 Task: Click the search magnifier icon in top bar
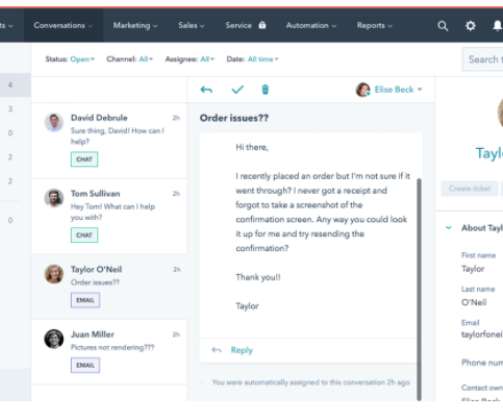pyautogui.click(x=442, y=26)
